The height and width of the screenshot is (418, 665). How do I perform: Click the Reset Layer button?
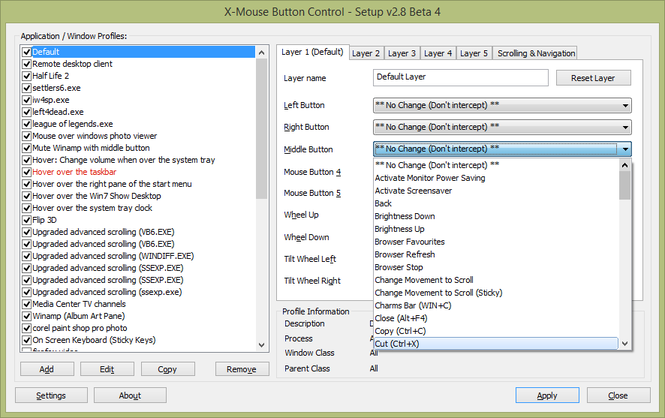coord(593,78)
